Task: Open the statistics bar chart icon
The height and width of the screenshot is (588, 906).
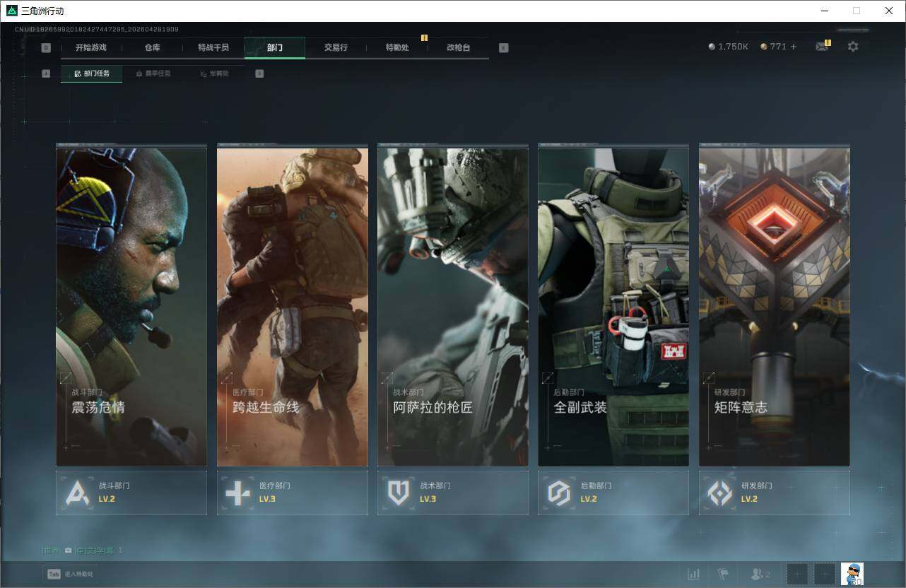Action: pyautogui.click(x=694, y=574)
